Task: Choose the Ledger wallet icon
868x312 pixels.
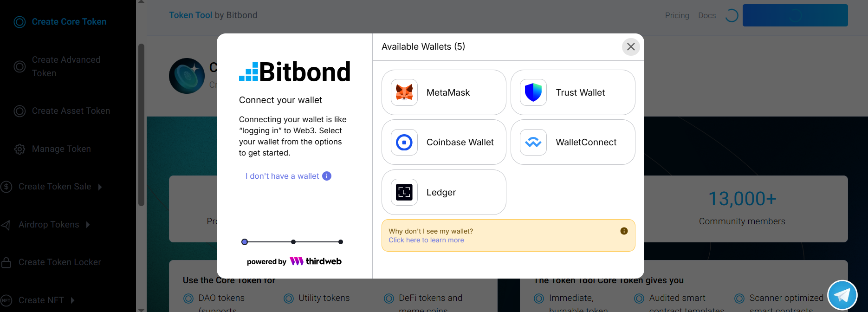Action: pyautogui.click(x=404, y=192)
